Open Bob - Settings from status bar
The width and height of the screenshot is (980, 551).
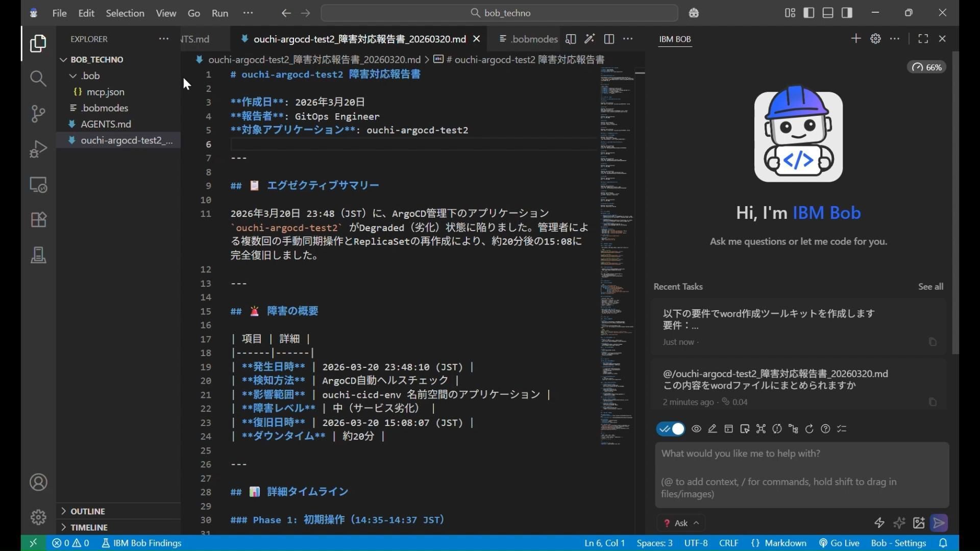pyautogui.click(x=898, y=543)
